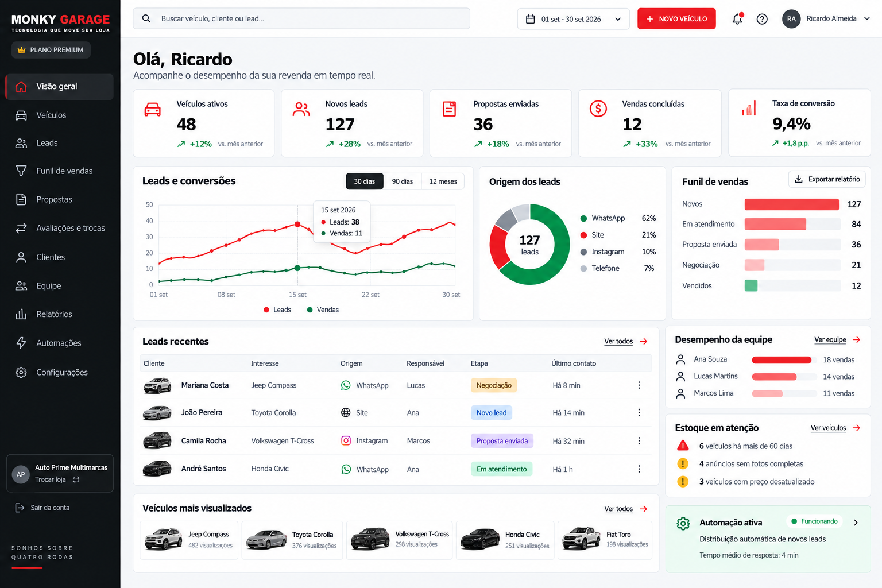
Task: Click the Taxa de conversão chart icon
Action: (x=749, y=108)
